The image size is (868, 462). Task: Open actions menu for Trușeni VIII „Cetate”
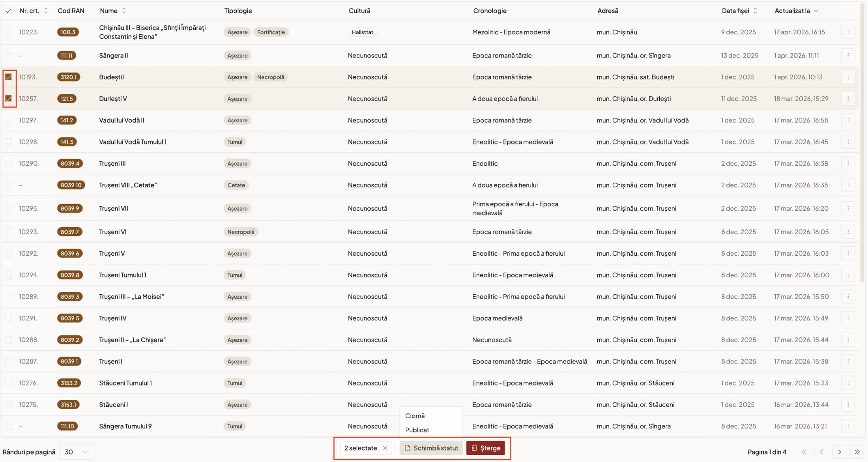coord(848,185)
